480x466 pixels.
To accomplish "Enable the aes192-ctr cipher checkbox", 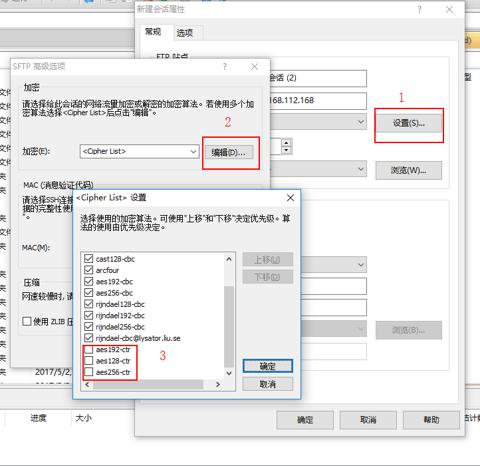I will [89, 350].
